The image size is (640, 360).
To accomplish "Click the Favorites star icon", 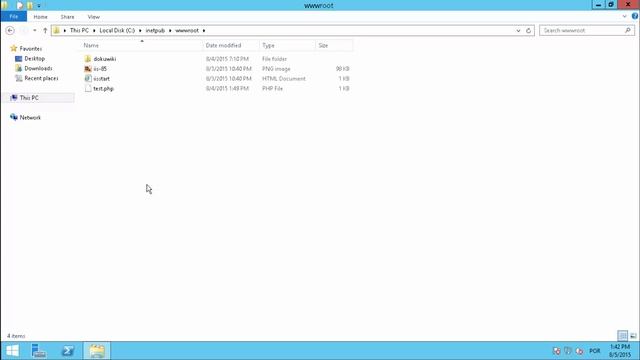I will click(13, 48).
